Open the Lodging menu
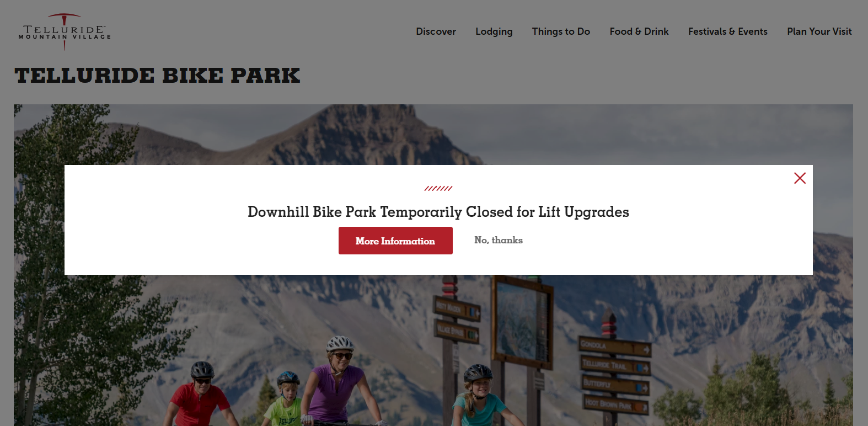Viewport: 868px width, 426px height. [x=494, y=31]
